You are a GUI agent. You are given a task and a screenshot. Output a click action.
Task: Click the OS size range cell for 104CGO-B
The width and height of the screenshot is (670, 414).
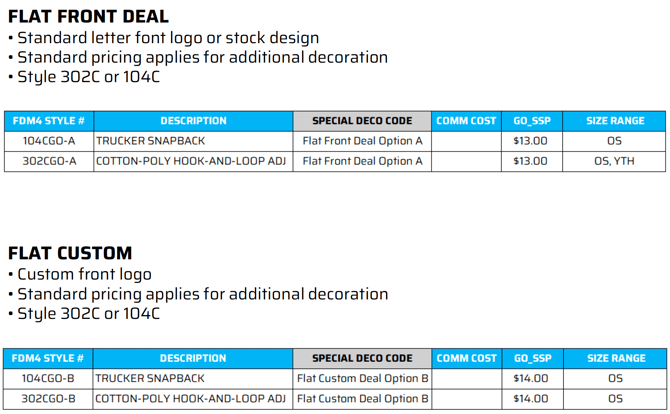pos(615,378)
